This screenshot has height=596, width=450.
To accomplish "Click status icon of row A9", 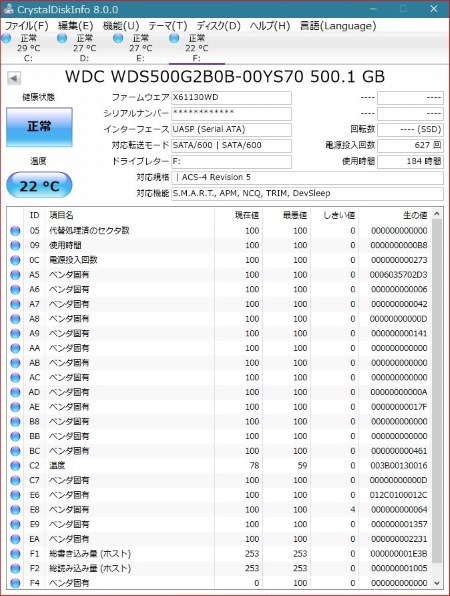I will click(x=15, y=333).
